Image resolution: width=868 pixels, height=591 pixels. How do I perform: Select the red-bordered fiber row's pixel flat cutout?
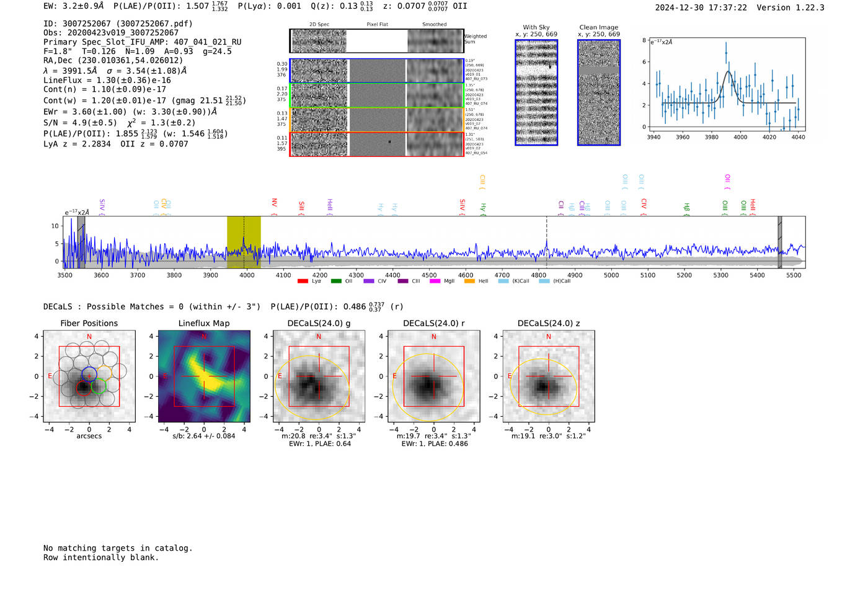(x=377, y=144)
